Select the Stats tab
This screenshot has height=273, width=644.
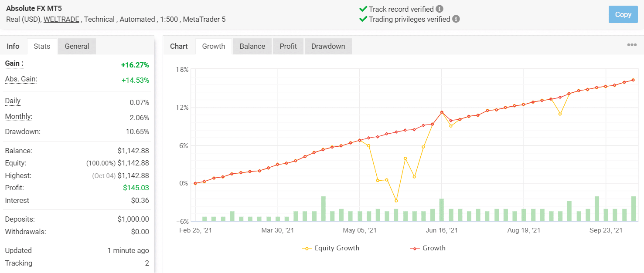tap(42, 46)
